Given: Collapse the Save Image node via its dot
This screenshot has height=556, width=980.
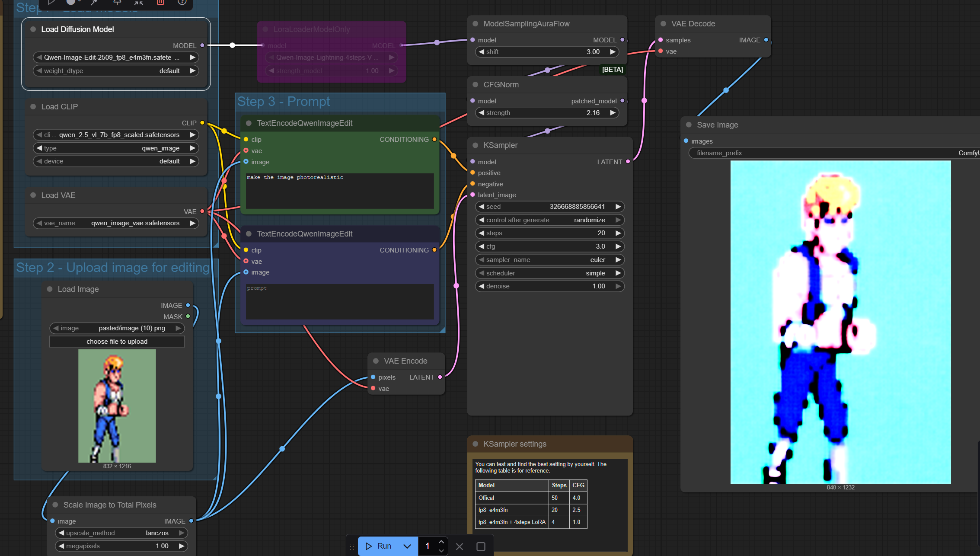Looking at the screenshot, I should [689, 125].
